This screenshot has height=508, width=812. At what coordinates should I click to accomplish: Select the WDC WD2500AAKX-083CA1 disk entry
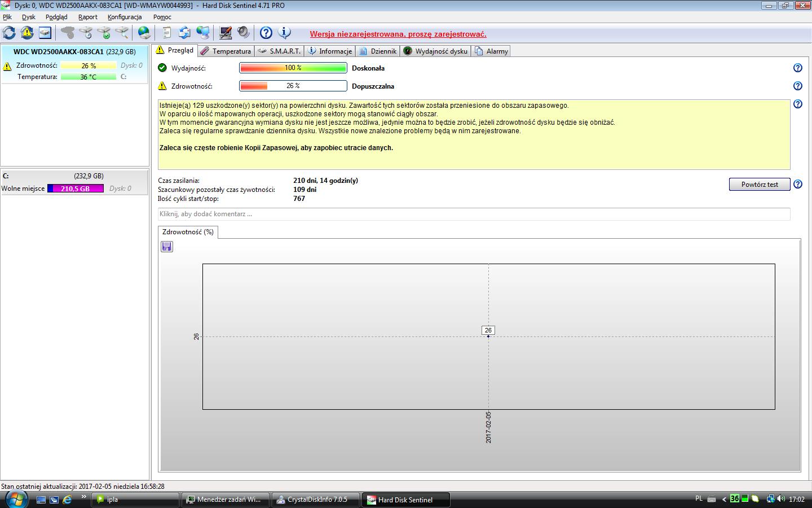[74, 64]
